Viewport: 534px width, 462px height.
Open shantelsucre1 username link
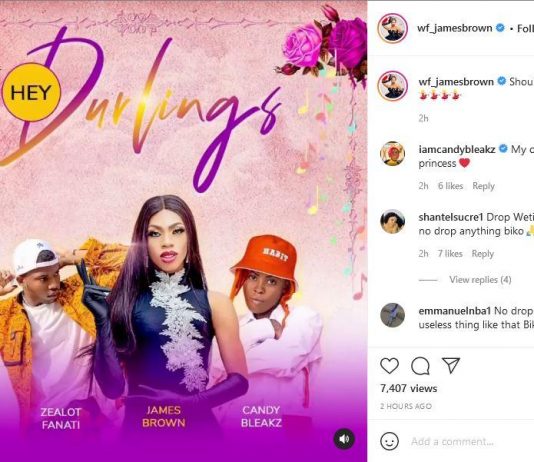(451, 217)
